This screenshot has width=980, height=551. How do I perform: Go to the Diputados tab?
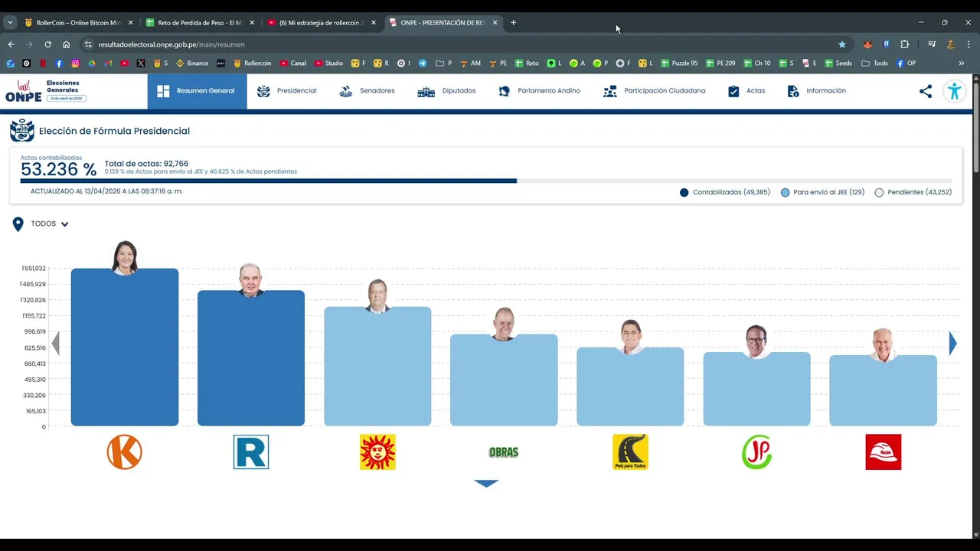point(446,91)
